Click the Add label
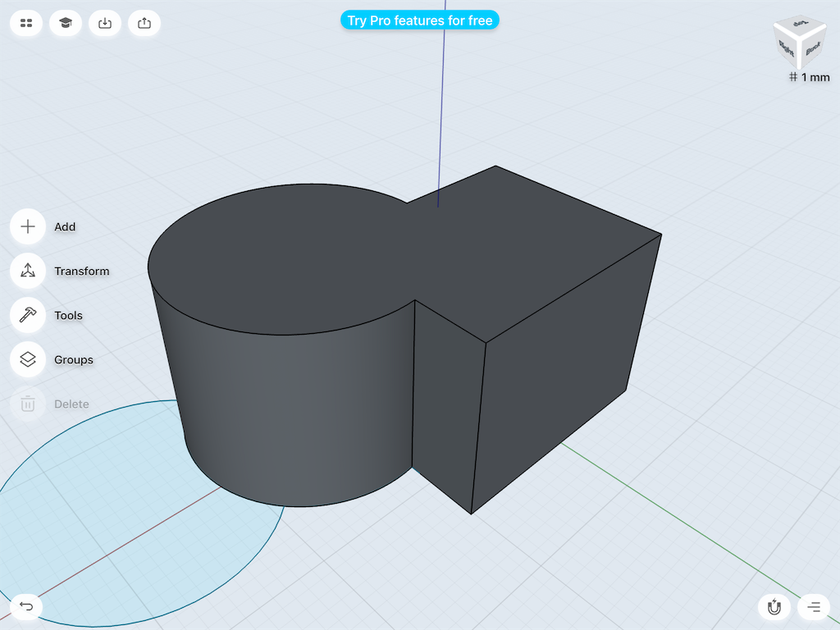 [x=65, y=226]
